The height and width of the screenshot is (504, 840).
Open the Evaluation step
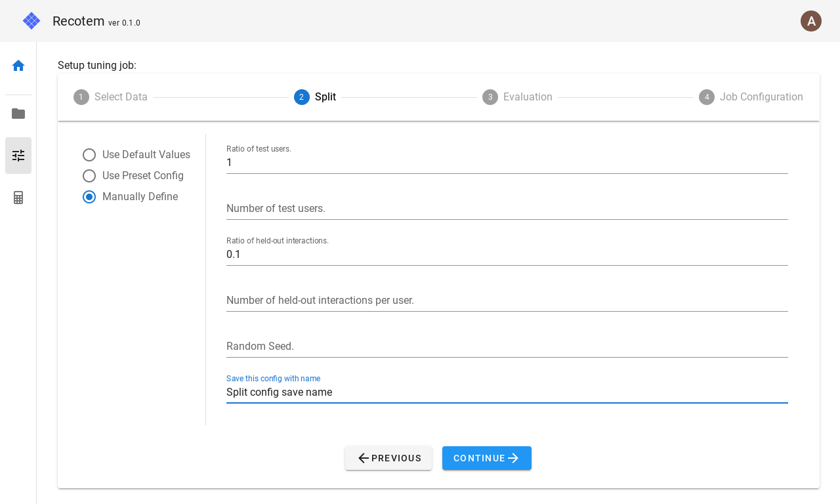pos(518,96)
